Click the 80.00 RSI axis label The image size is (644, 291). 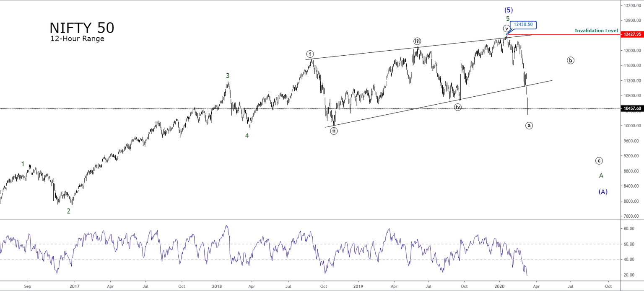[x=628, y=229]
